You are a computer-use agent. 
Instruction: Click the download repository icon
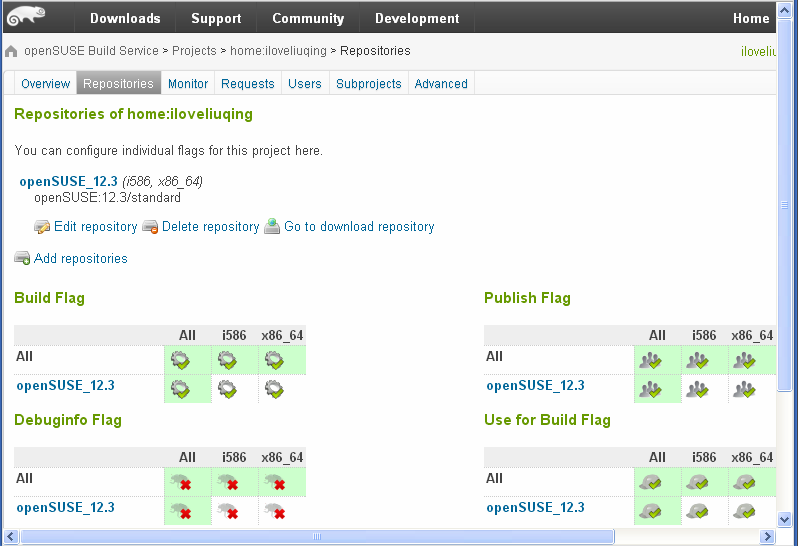coord(272,226)
